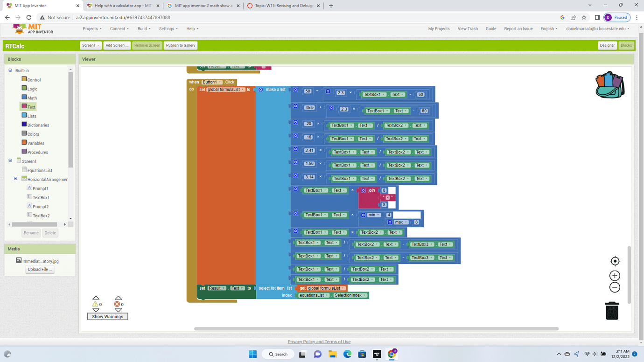Image resolution: width=644 pixels, height=362 pixels.
Task: Zoom out of the blocks workspace
Action: (614, 287)
